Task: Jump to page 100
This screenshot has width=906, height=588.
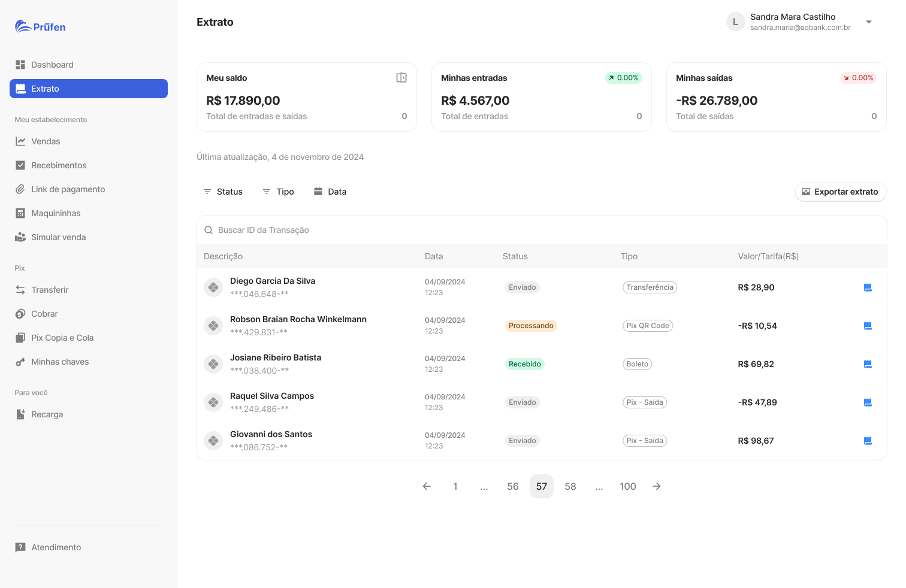Action: click(x=628, y=486)
